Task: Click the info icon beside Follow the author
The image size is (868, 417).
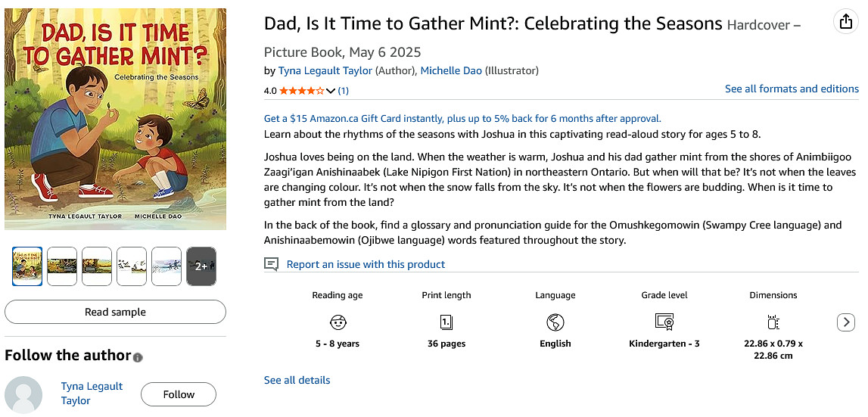Action: (x=138, y=357)
